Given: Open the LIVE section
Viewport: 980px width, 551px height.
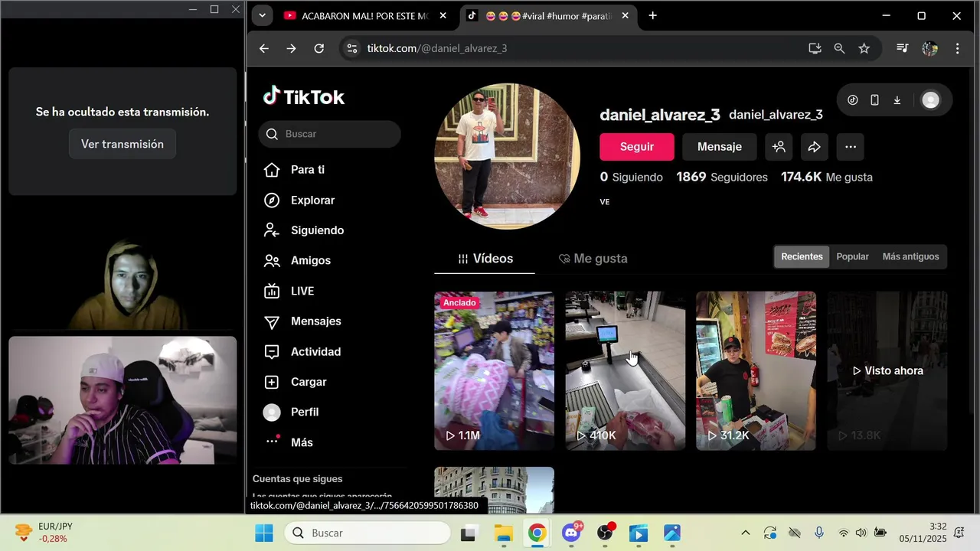Looking at the screenshot, I should tap(289, 291).
